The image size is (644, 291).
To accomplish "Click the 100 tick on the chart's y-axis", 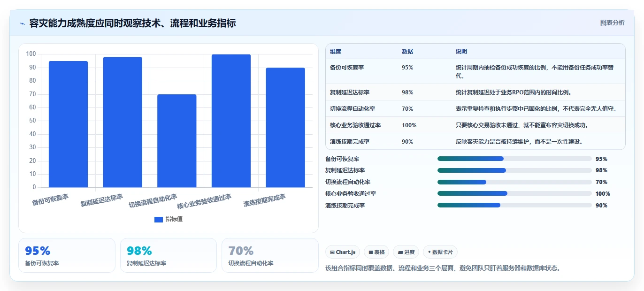I will [x=31, y=54].
